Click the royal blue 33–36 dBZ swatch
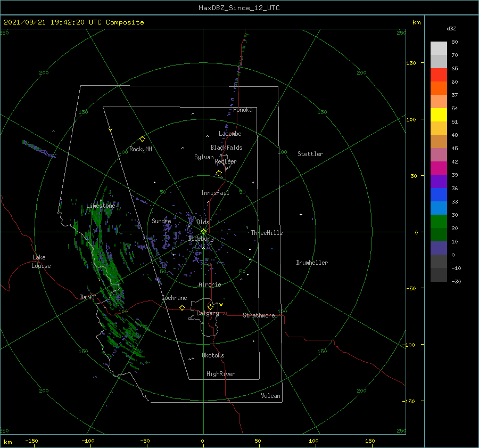This screenshot has width=479, height=448. pyautogui.click(x=439, y=194)
